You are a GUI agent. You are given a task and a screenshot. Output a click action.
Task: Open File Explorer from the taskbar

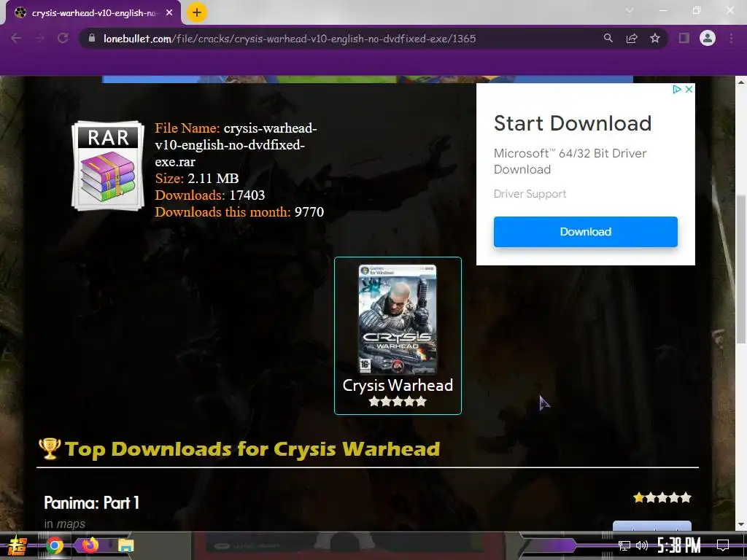click(125, 545)
